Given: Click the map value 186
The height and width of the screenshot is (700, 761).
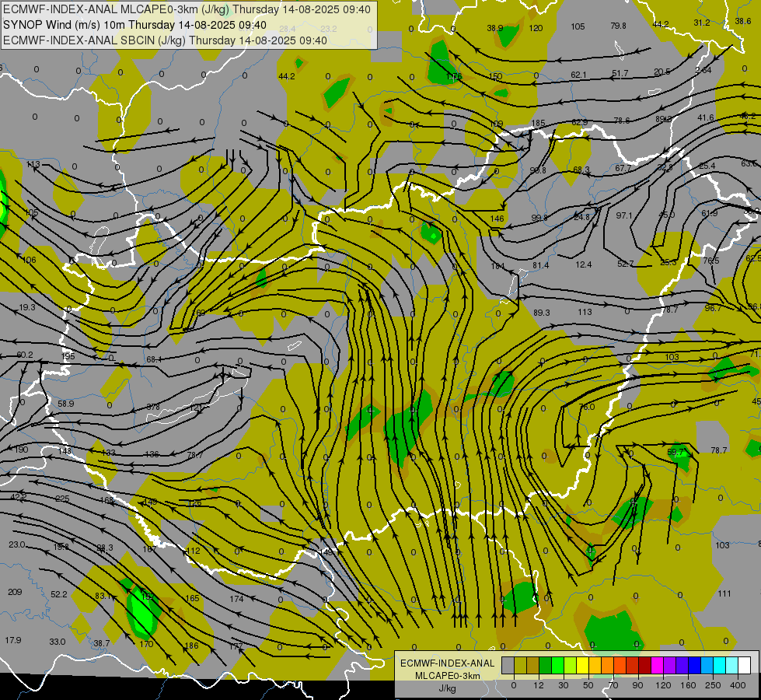Looking at the screenshot, I should click(192, 646).
